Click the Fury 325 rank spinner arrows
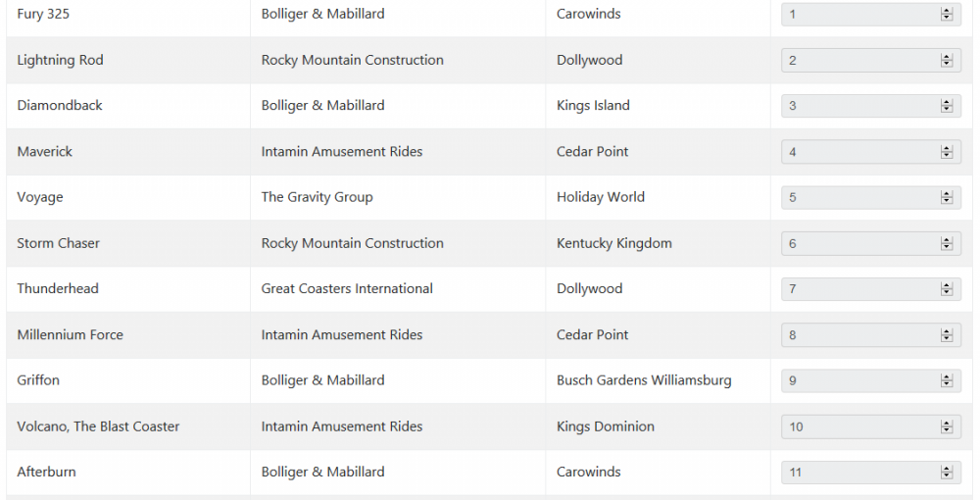 (x=946, y=15)
